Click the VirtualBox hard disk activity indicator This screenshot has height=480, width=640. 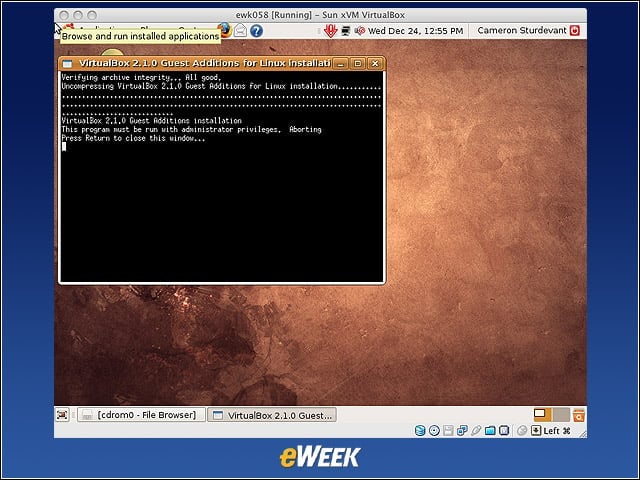click(420, 431)
